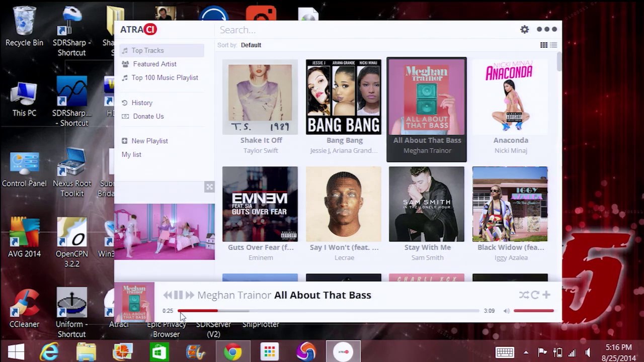Pause the currently playing song
This screenshot has height=362, width=644.
[178, 295]
